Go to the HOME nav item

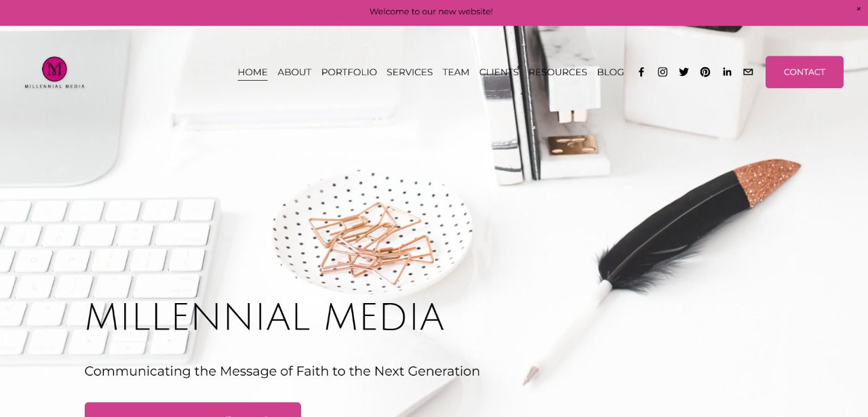pos(252,72)
